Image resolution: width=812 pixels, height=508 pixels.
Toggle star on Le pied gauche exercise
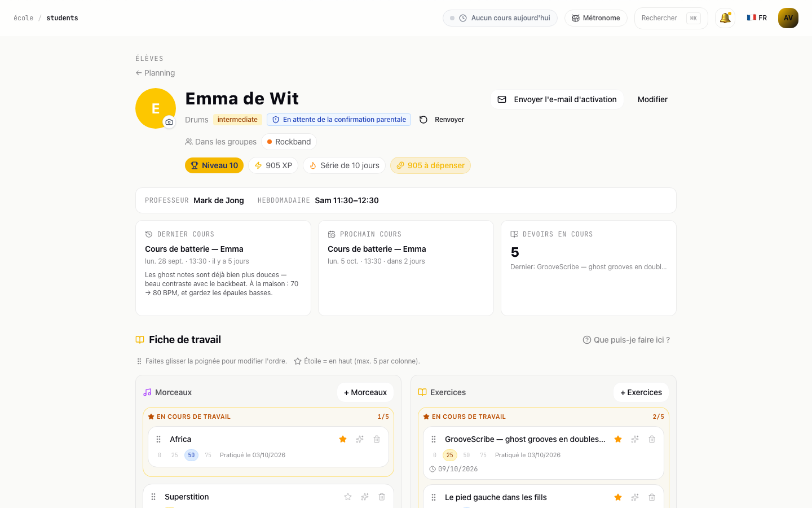(618, 497)
